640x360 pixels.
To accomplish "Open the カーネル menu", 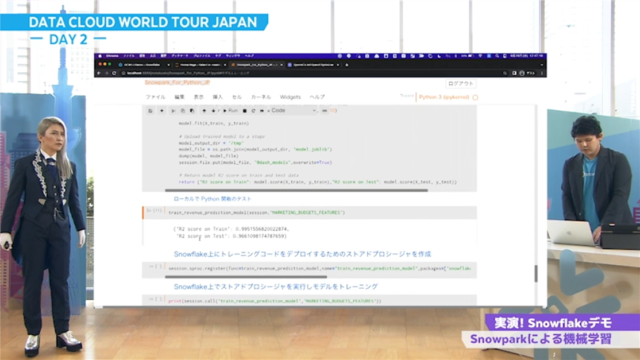I will click(261, 97).
